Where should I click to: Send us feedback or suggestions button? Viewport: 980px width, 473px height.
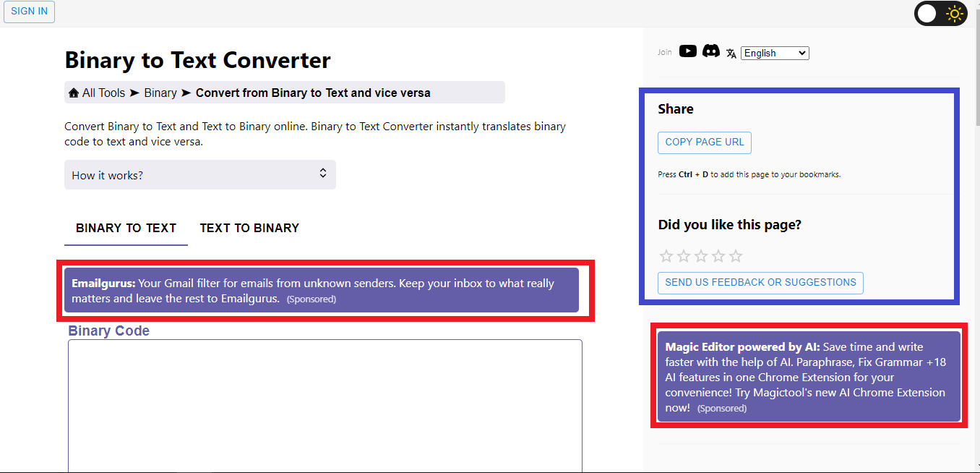760,283
